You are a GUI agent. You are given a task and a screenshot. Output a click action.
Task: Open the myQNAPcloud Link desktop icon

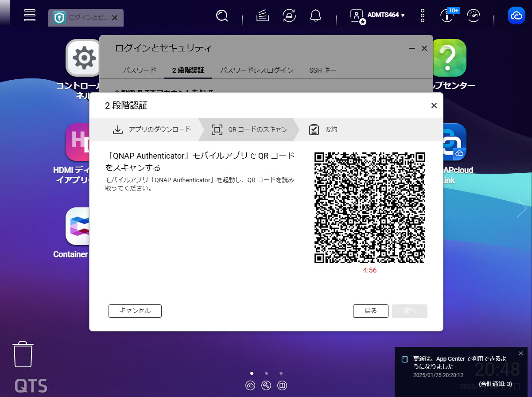click(454, 142)
